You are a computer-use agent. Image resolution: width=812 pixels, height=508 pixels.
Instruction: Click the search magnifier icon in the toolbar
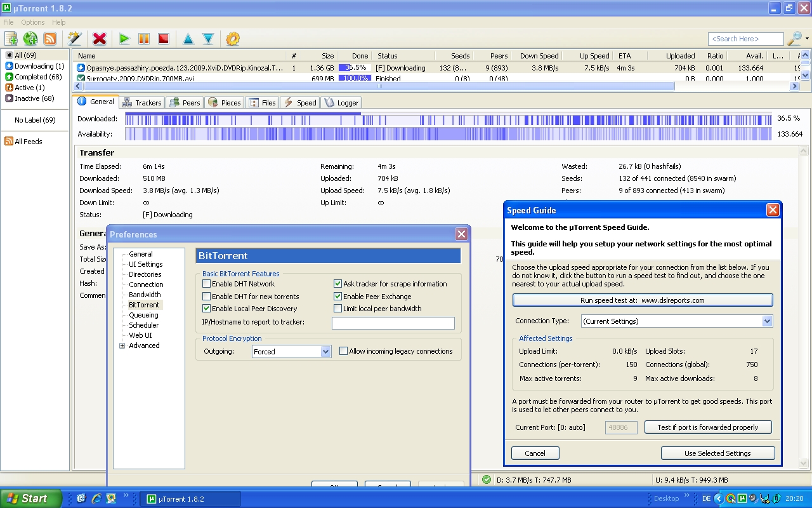[794, 39]
